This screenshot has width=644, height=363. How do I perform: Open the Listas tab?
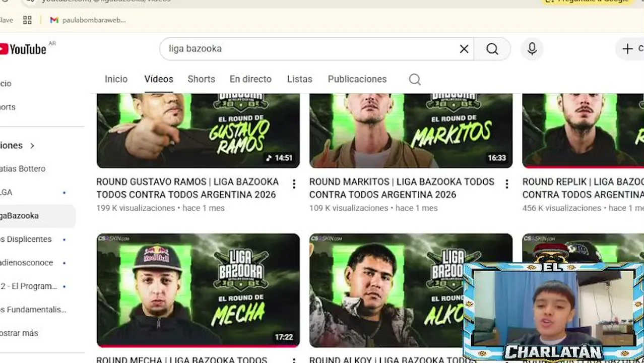point(299,79)
